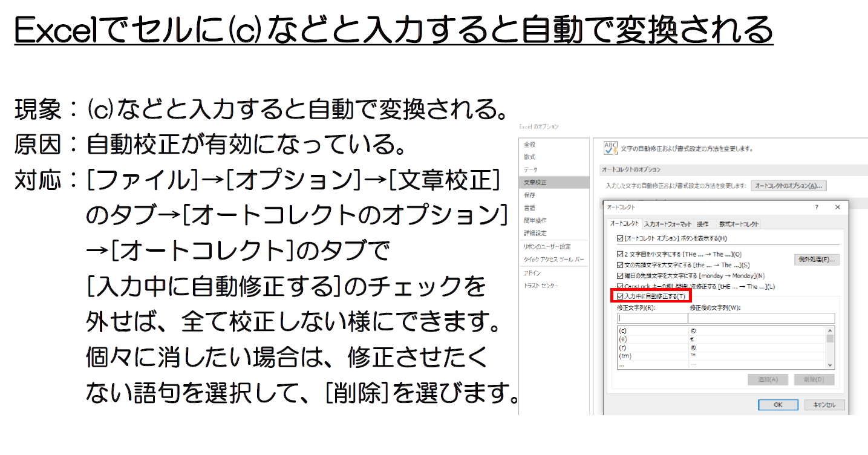The image size is (868, 455).
Task: Select the (r) entry in list
Action: point(721,348)
